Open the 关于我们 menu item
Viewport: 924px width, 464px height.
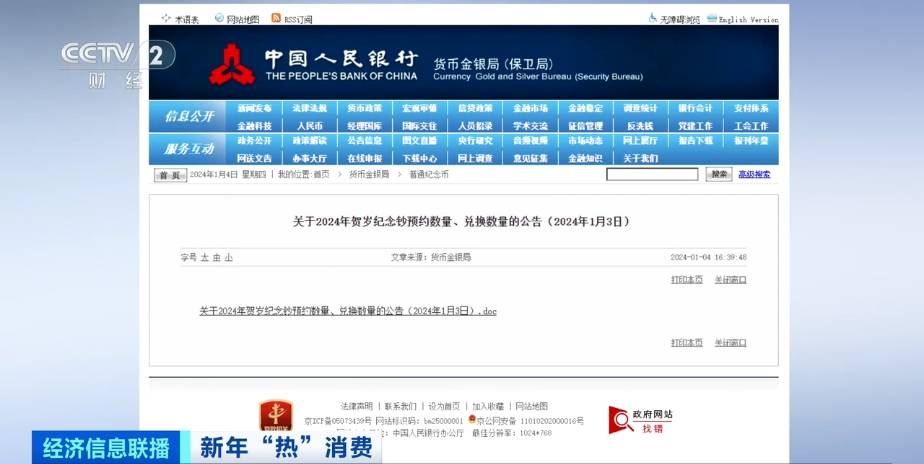click(641, 159)
